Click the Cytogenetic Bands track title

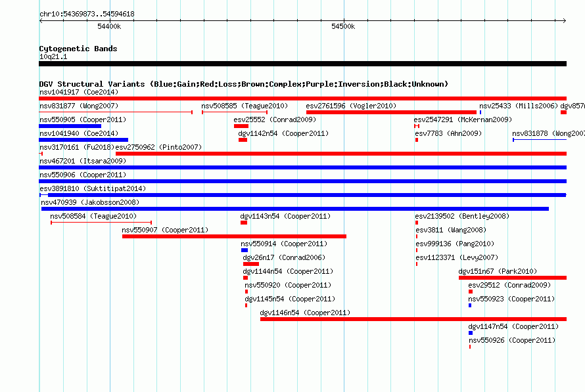point(78,49)
